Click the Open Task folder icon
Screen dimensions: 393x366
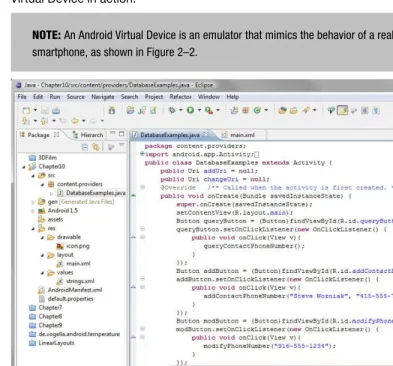click(x=293, y=110)
